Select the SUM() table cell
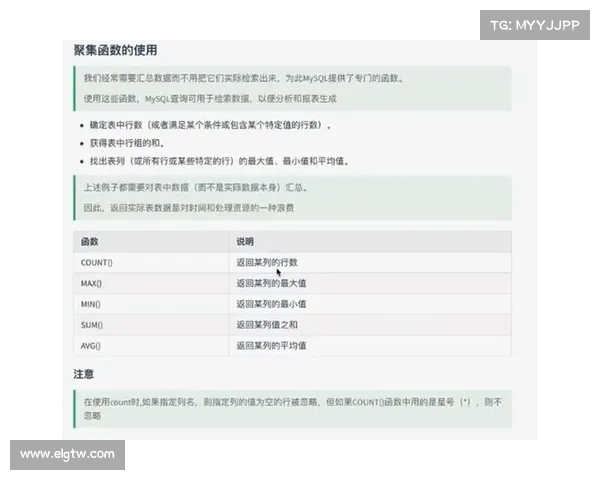Viewport: 600px width, 480px height. [151, 325]
